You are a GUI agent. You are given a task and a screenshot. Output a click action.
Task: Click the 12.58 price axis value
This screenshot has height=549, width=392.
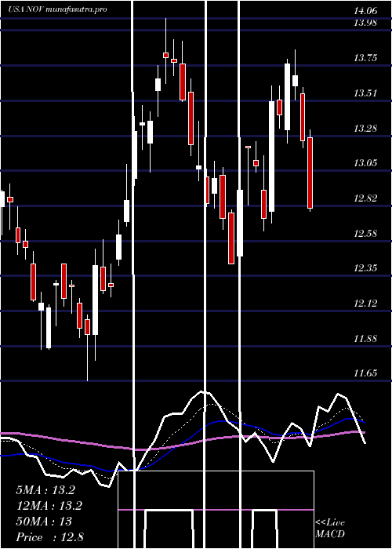[x=365, y=233]
